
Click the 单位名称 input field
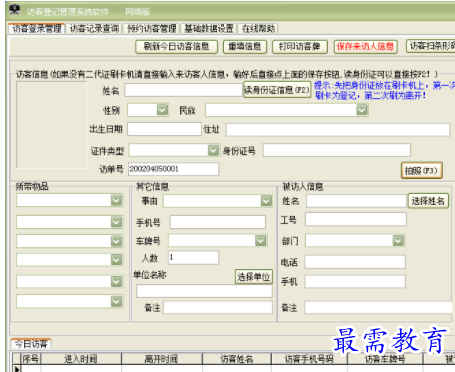204,291
